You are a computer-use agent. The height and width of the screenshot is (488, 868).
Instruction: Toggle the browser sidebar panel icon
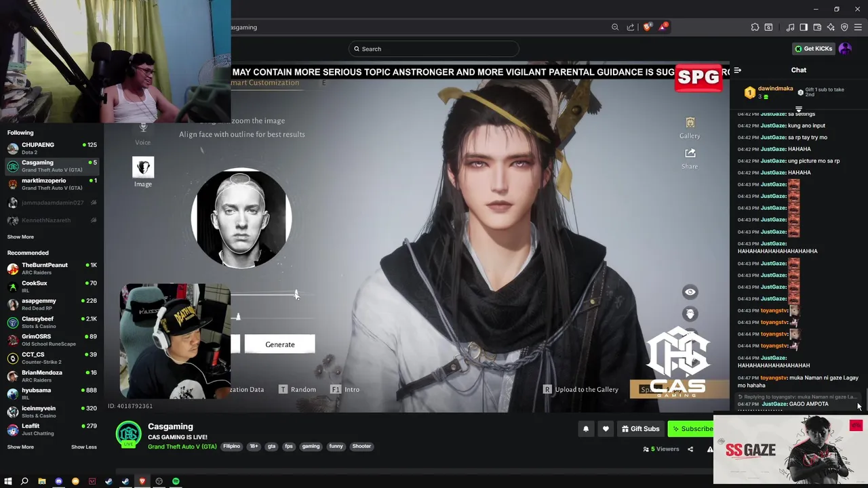coord(804,27)
